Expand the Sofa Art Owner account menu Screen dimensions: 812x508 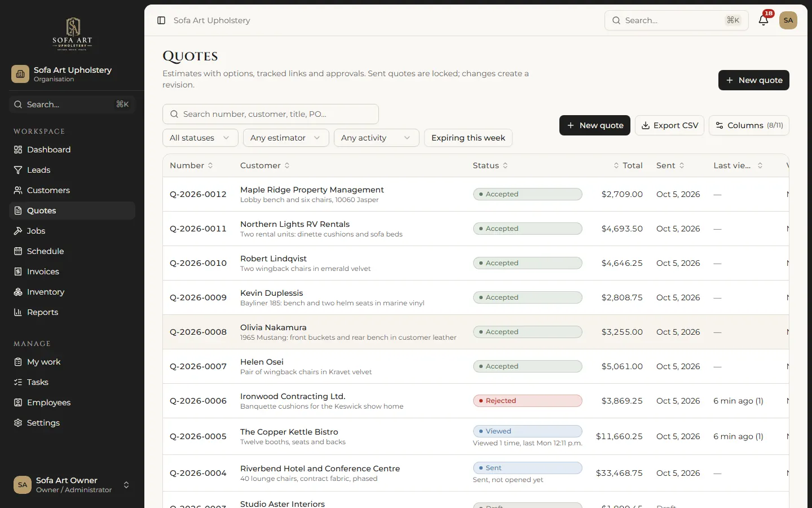coord(72,485)
